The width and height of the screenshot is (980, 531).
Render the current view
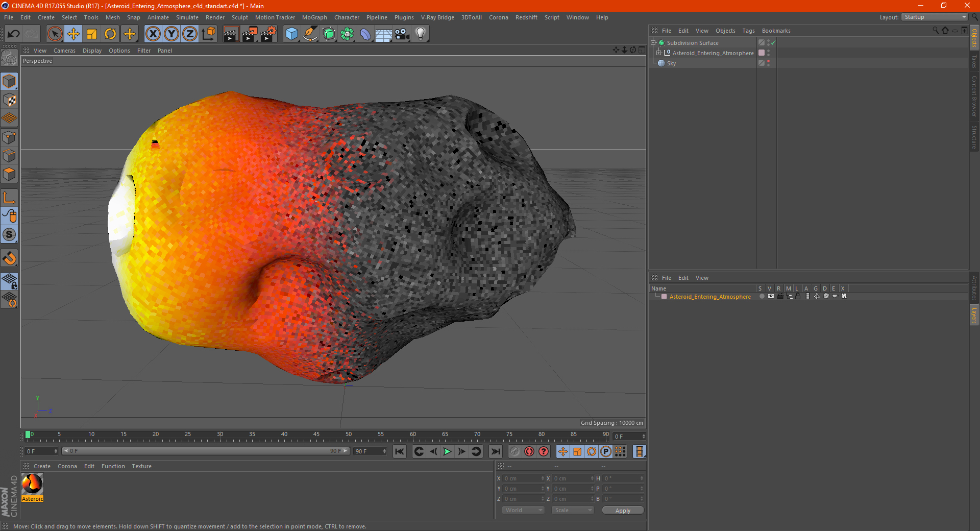point(231,34)
